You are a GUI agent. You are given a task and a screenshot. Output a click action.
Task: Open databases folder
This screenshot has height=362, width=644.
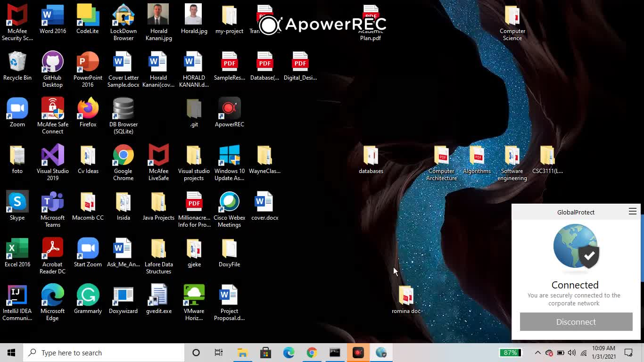[371, 159]
